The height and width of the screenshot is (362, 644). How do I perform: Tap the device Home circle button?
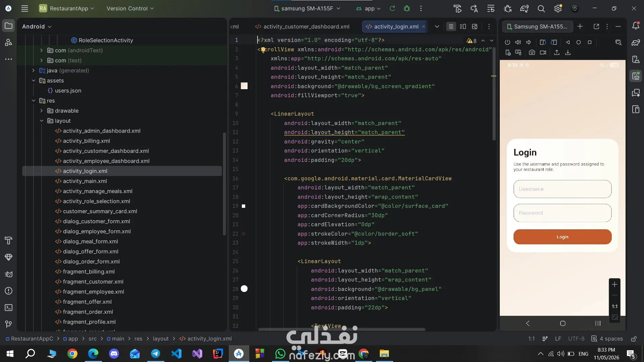pos(579,42)
